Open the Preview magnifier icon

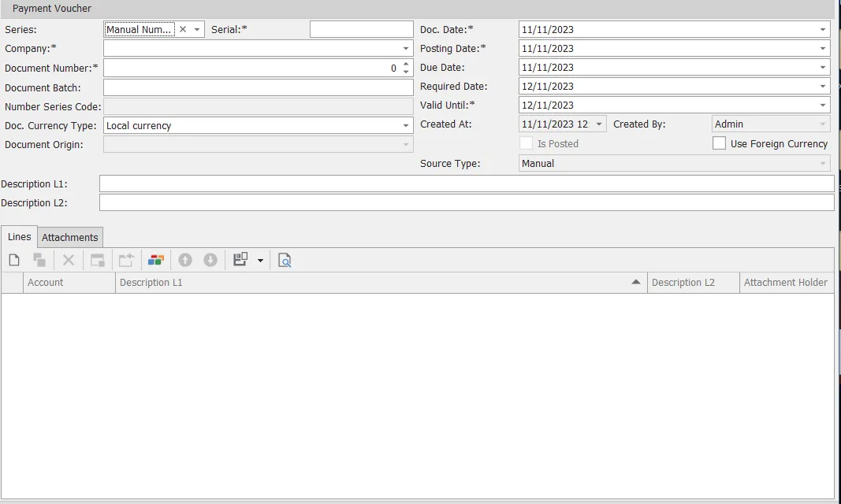285,259
